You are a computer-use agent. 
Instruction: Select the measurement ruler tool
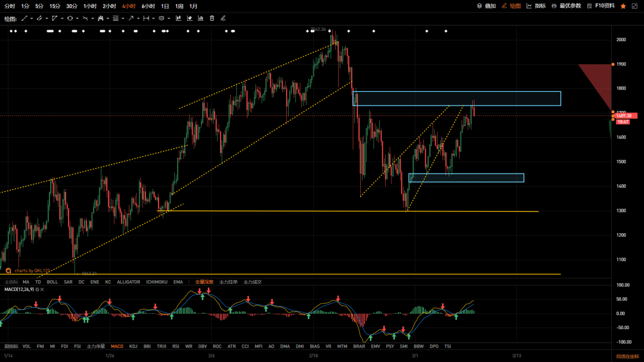146,18
